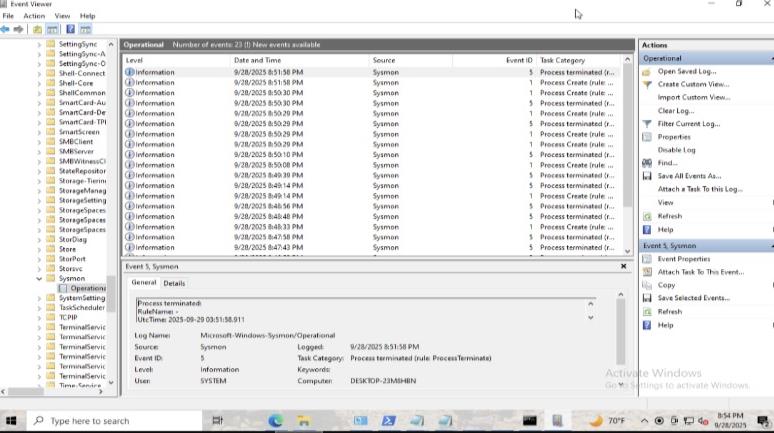The image size is (774, 433).
Task: Expand the Shell-Core tree folder
Action: (x=39, y=83)
